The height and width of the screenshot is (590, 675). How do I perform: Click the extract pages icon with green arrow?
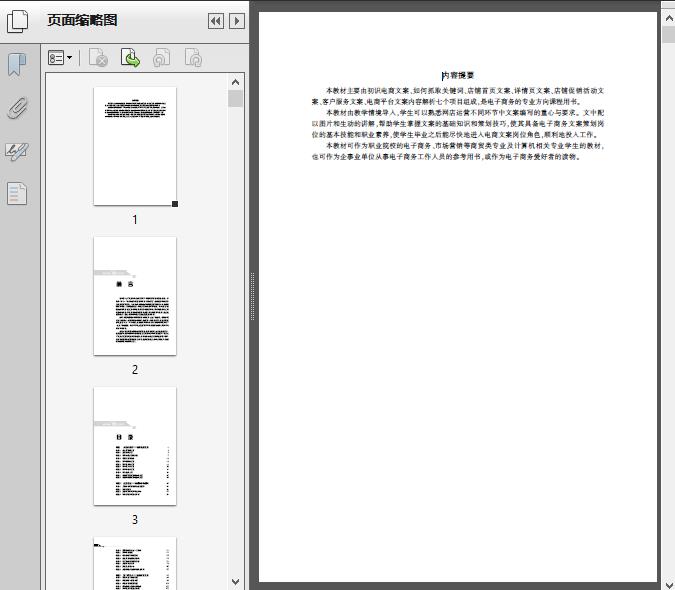pyautogui.click(x=130, y=59)
